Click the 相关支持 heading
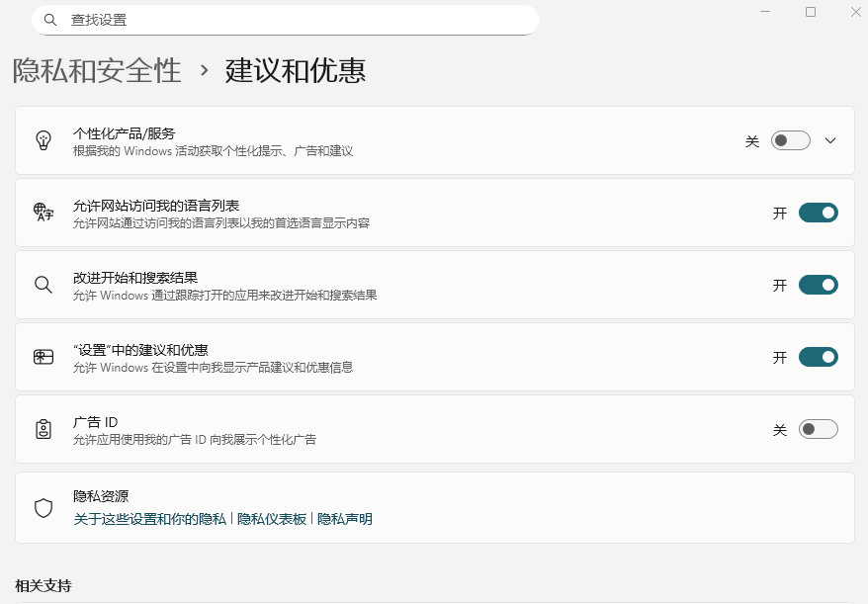 pyautogui.click(x=43, y=586)
